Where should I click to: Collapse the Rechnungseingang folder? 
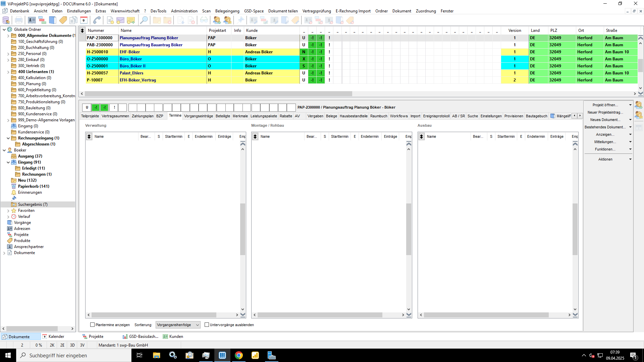[8, 138]
